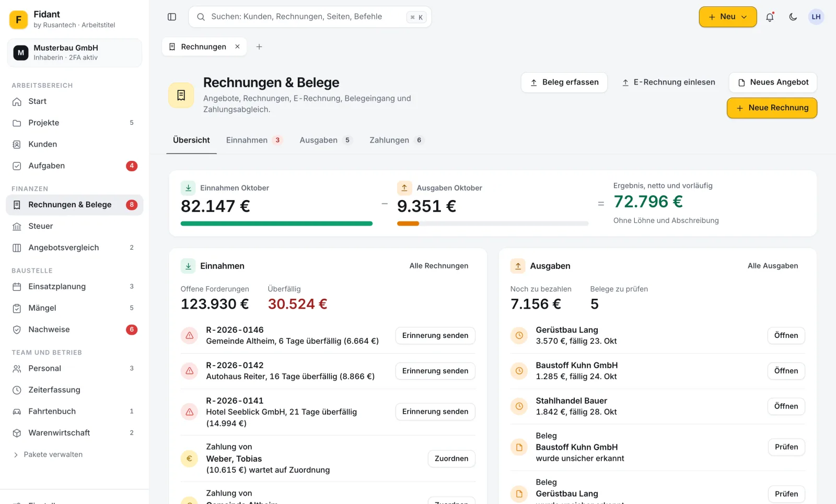
Task: Open the notifications bell
Action: [770, 17]
